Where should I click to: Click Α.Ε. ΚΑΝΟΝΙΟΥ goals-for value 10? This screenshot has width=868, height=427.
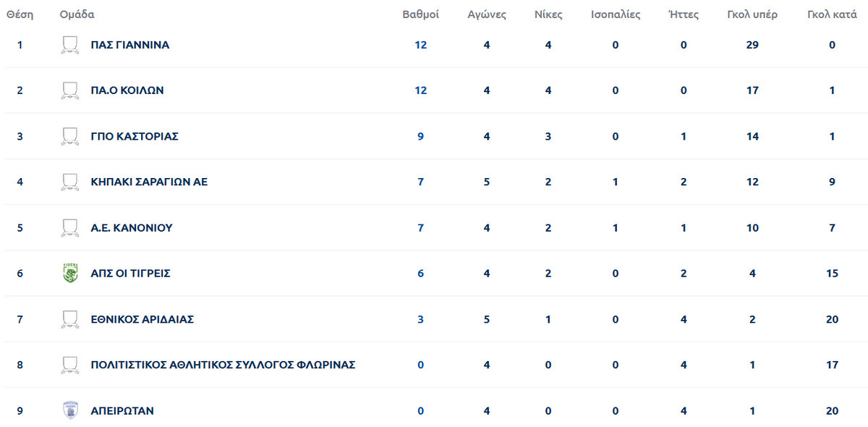pos(752,228)
